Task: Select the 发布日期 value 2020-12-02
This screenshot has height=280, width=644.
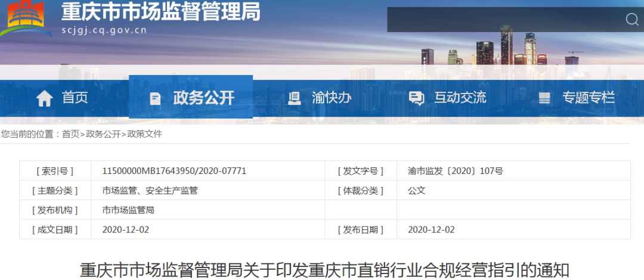Action: tap(431, 230)
